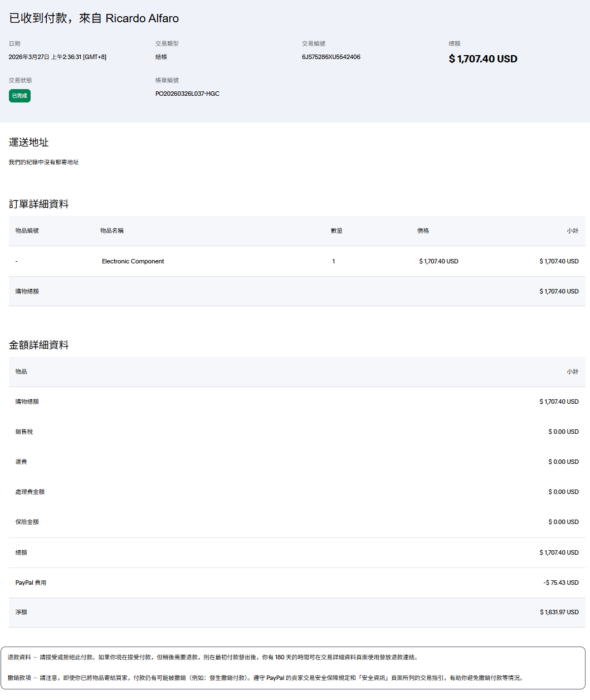The width and height of the screenshot is (590, 700).
Task: Click the 運費 row label
Action: tap(21, 462)
